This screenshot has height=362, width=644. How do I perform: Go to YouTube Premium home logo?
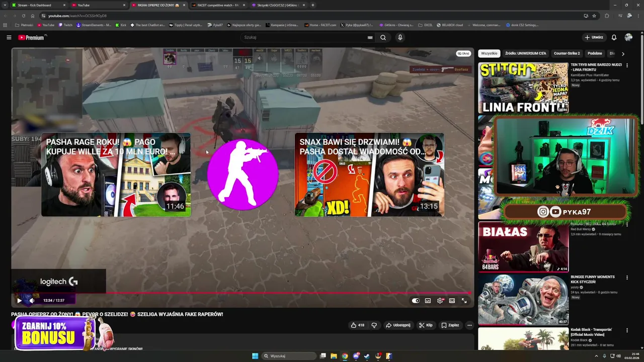tap(32, 37)
